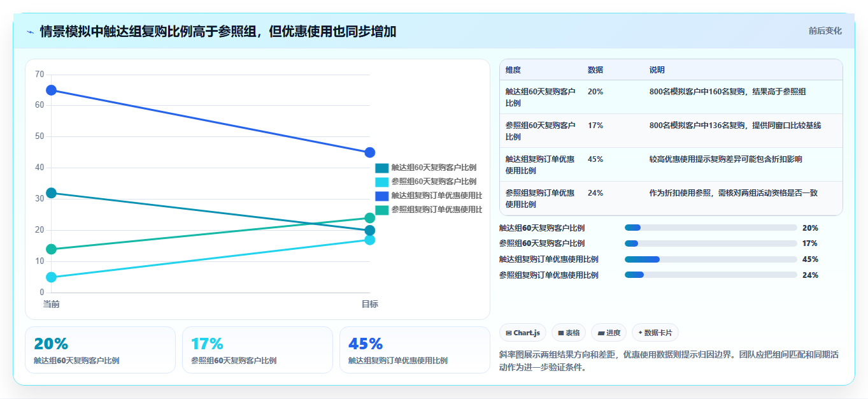Screen dimensions: 868x399
Task: Click the 表格 tag chip
Action: pyautogui.click(x=569, y=333)
